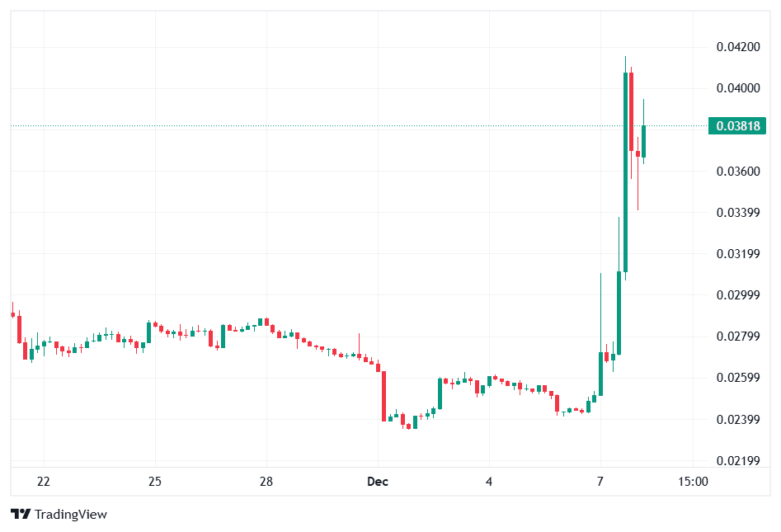The image size is (781, 532).
Task: Click the 0.02199 price axis label
Action: pos(737,460)
